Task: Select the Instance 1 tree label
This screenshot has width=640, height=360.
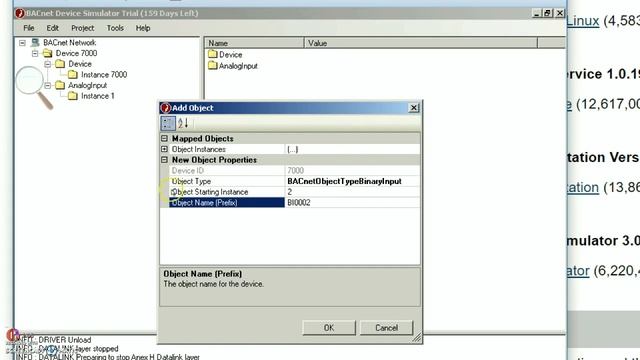Action: (x=98, y=96)
